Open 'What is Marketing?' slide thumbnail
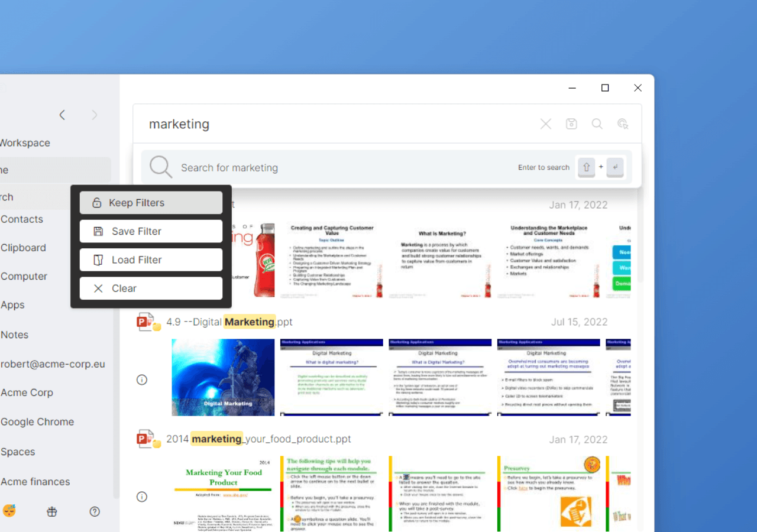This screenshot has width=757, height=532. [440, 260]
